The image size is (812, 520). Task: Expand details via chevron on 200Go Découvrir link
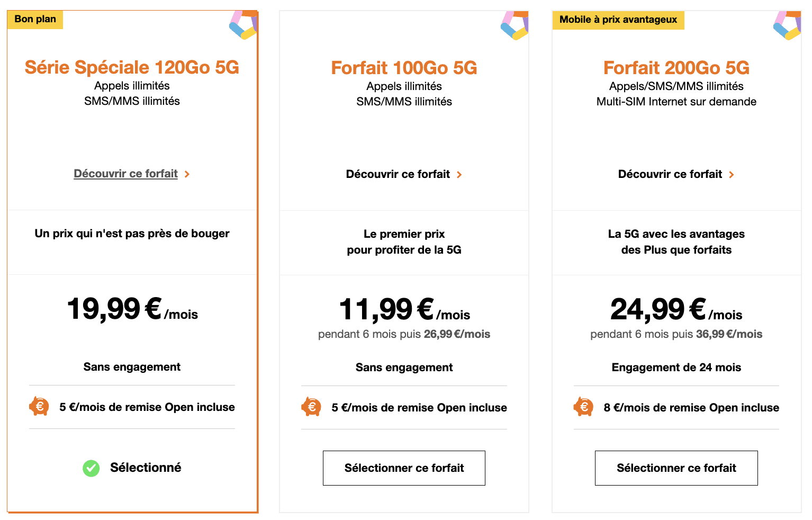[x=732, y=174]
